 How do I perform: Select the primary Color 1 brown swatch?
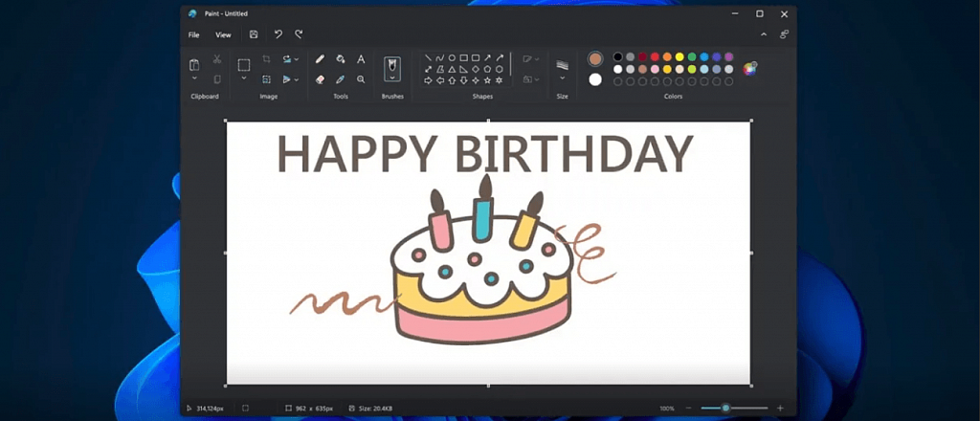point(595,58)
